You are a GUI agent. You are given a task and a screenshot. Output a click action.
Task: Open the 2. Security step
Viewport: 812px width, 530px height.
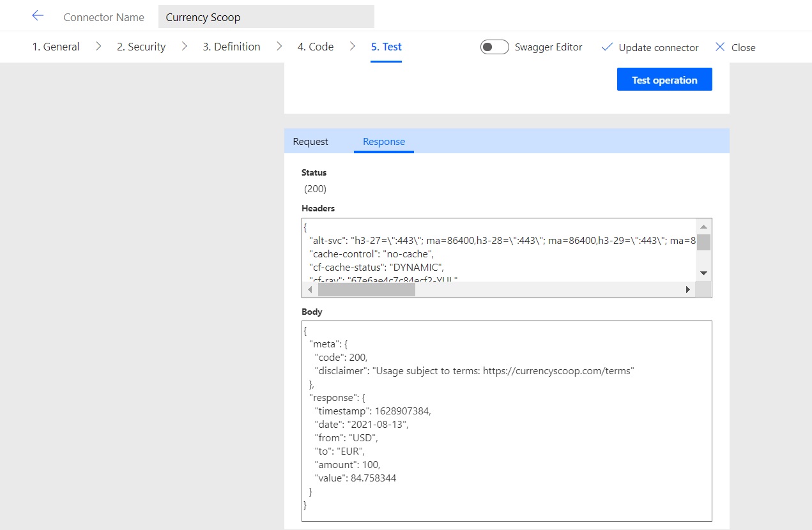[140, 47]
